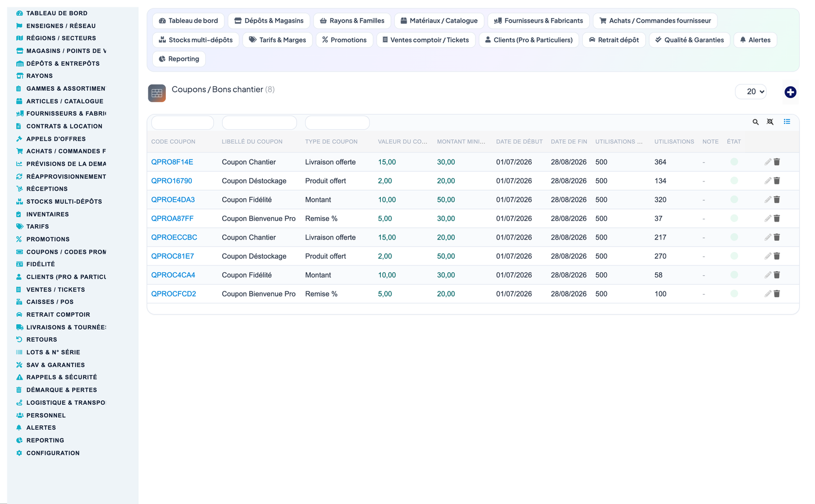Click trash icon for coupon QPROCFCD2
Viewport: 815px width, 504px height.
coord(777,294)
